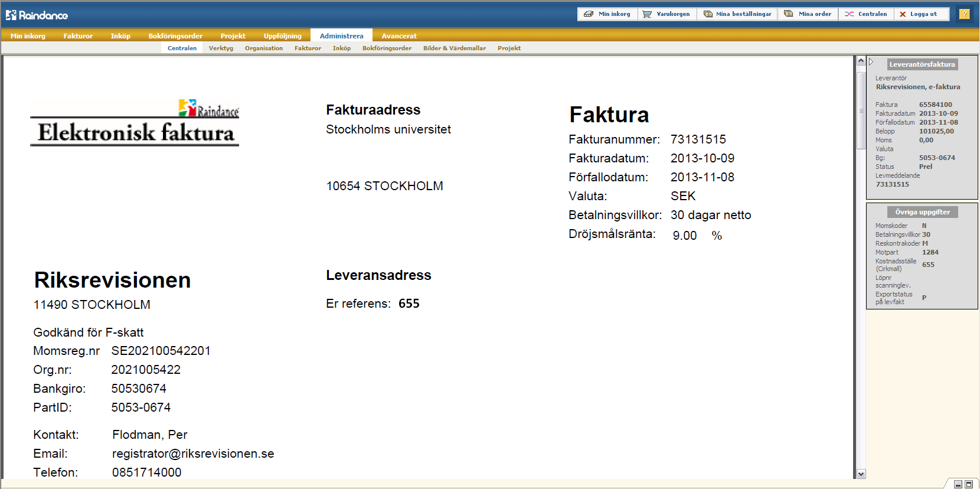Open the Bokföringsorder main menu tab

175,36
